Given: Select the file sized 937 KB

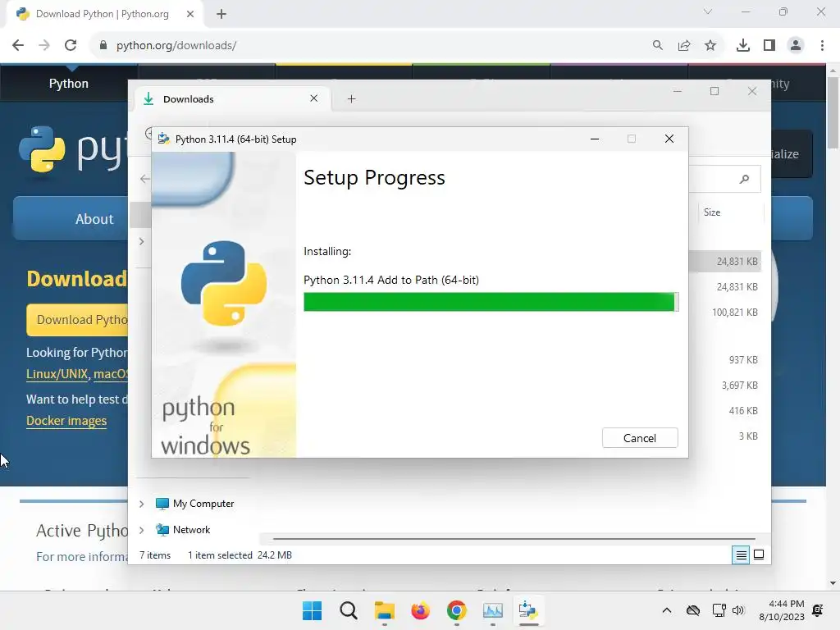Looking at the screenshot, I should coord(743,360).
